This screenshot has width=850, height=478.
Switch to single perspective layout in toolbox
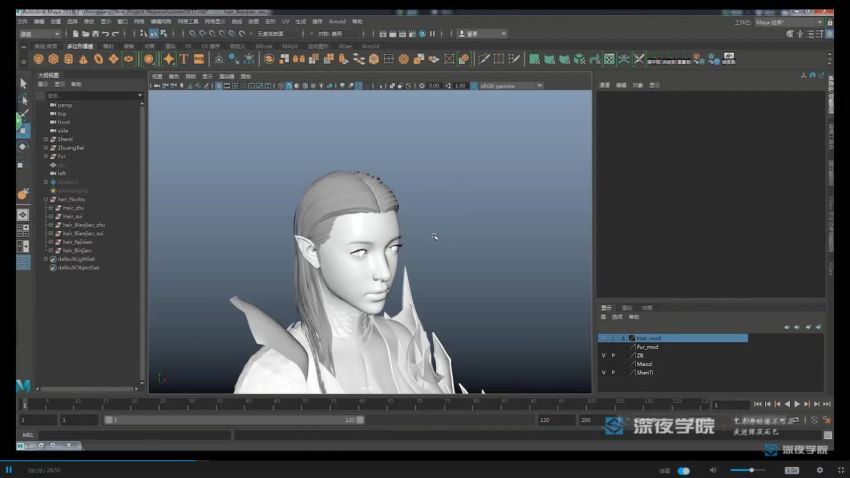pos(23,215)
